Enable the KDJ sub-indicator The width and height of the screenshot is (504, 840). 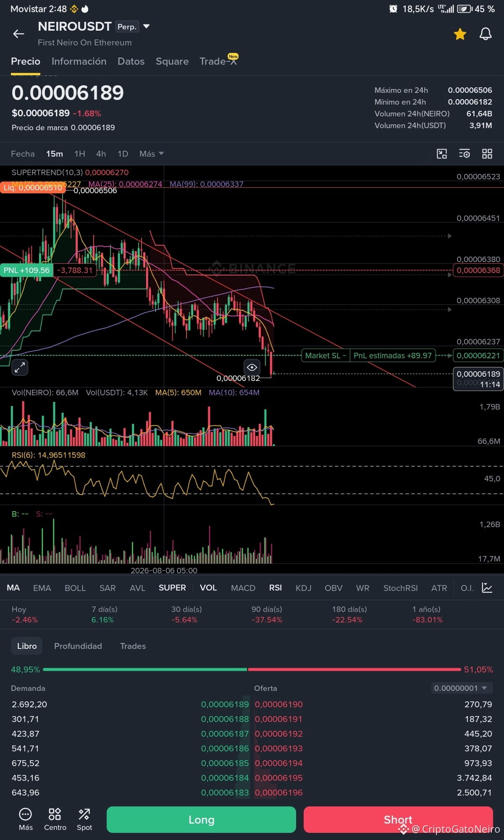(x=303, y=588)
